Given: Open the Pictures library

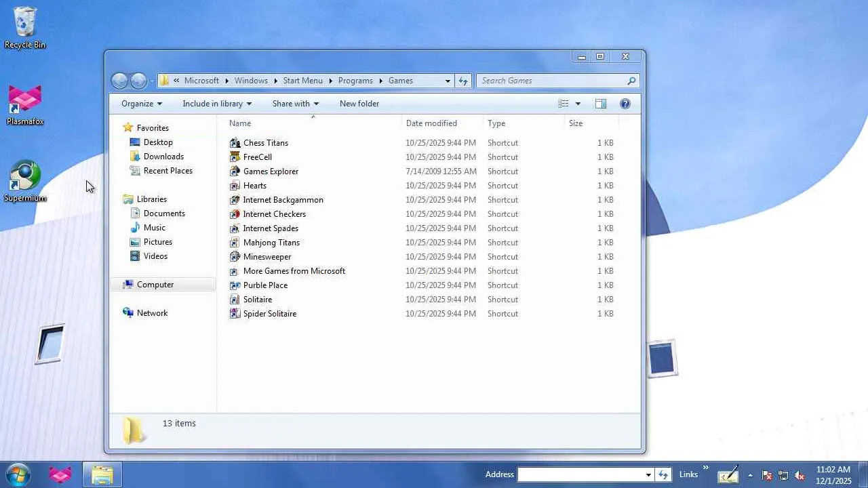Looking at the screenshot, I should (x=158, y=242).
